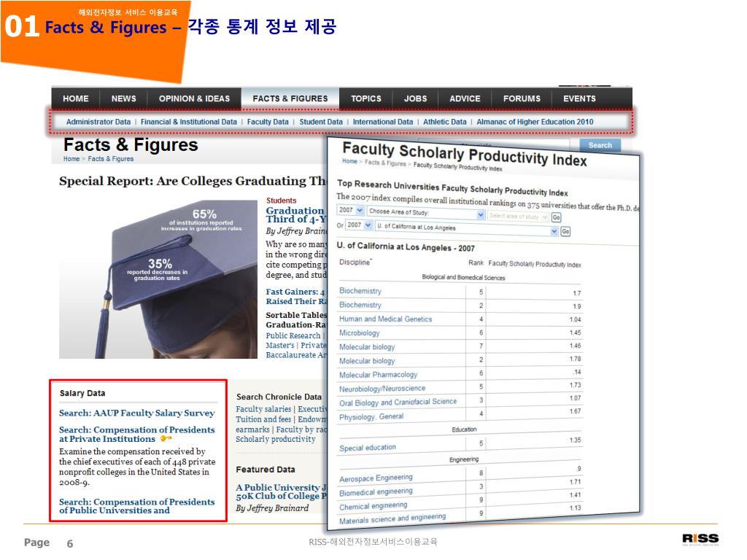Open the Tuition and fees link
Image resolution: width=747 pixels, height=560 pixels.
tap(263, 419)
